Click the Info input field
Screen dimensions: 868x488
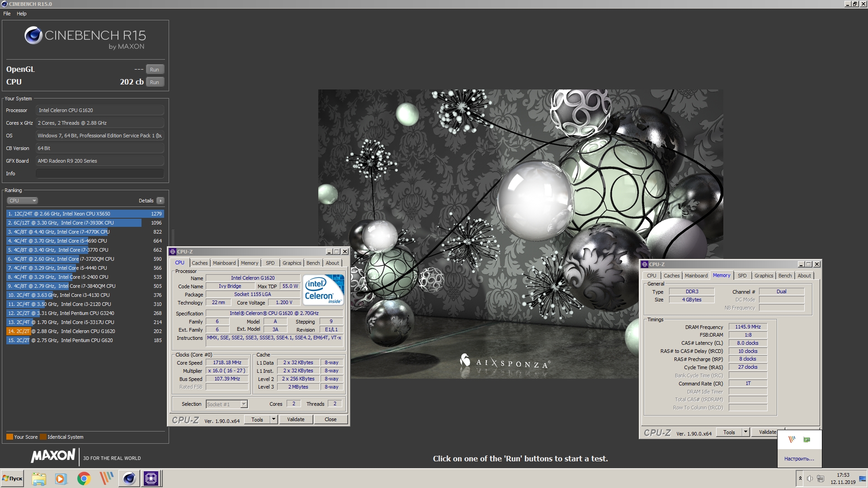100,174
